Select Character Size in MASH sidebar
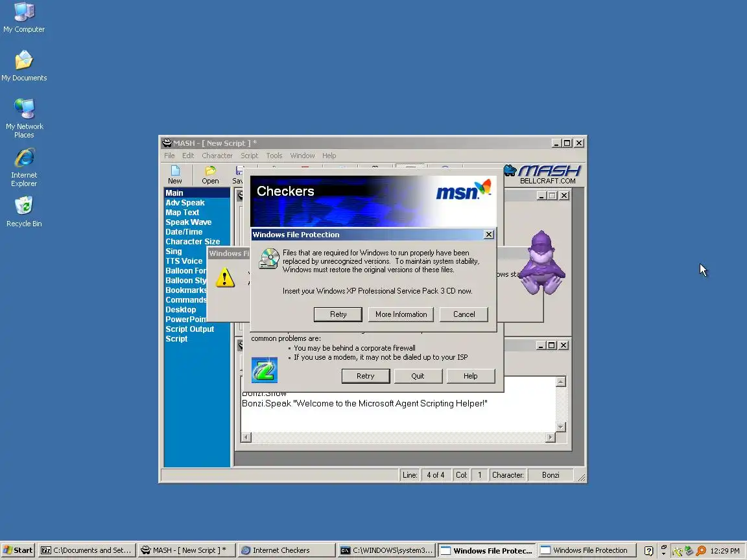The height and width of the screenshot is (560, 747). [193, 242]
